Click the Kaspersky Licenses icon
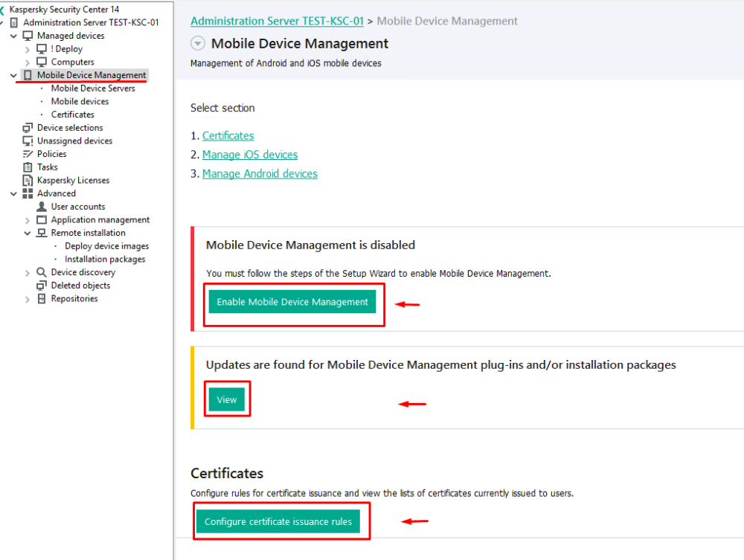744x560 pixels. pos(28,180)
